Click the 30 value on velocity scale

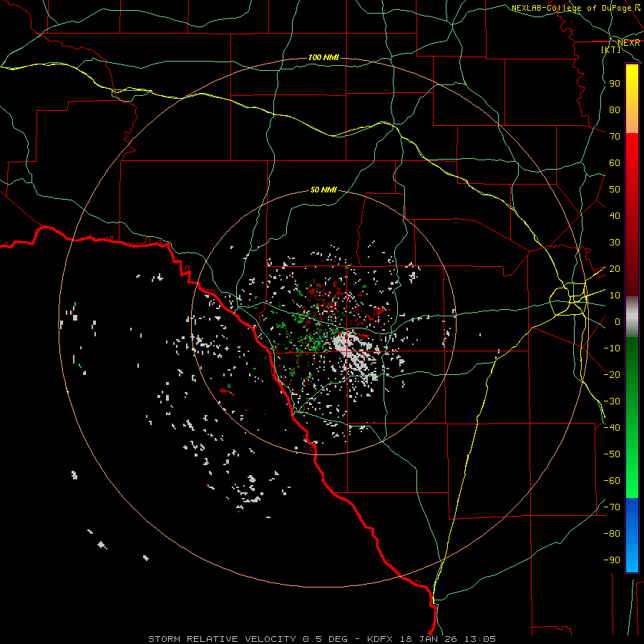[615, 243]
